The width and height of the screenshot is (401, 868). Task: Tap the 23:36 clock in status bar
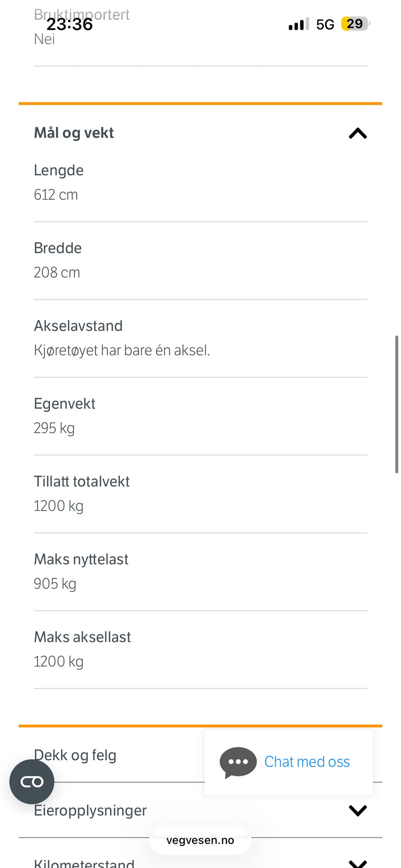(x=70, y=24)
